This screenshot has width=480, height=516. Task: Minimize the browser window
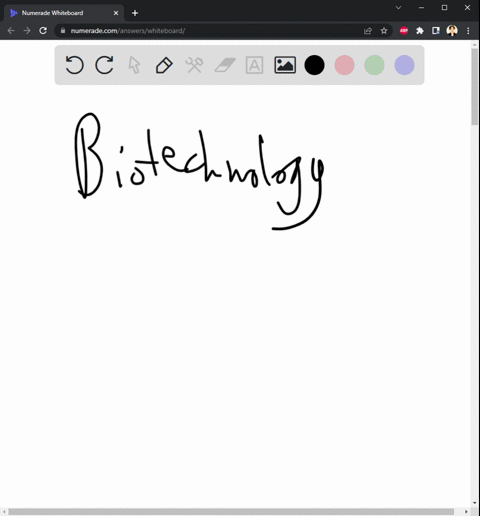click(421, 8)
